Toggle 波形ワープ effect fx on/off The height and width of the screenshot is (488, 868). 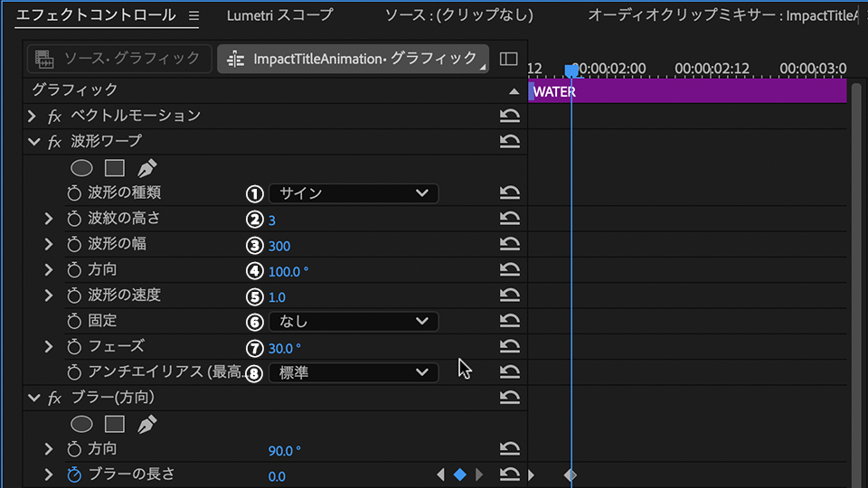54,142
